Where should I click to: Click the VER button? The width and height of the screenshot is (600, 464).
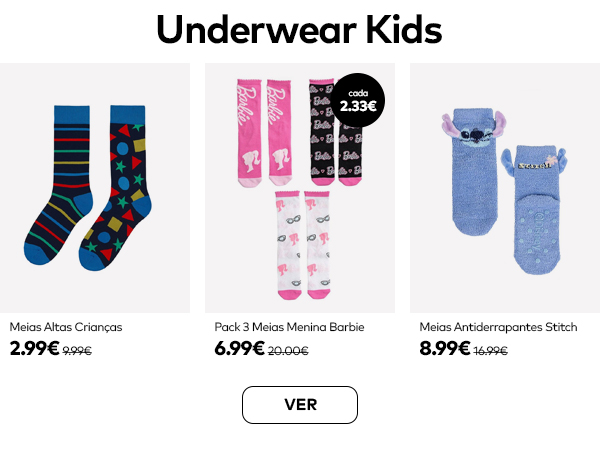pos(300,405)
